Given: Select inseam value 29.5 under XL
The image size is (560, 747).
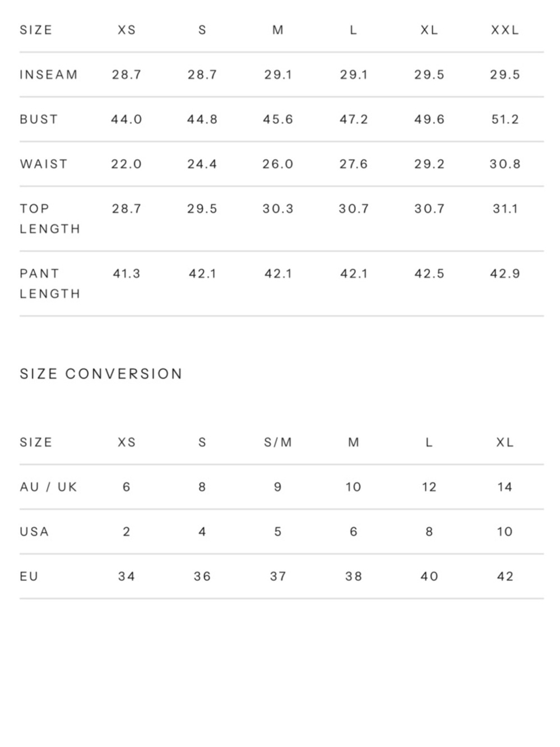Looking at the screenshot, I should click(429, 75).
